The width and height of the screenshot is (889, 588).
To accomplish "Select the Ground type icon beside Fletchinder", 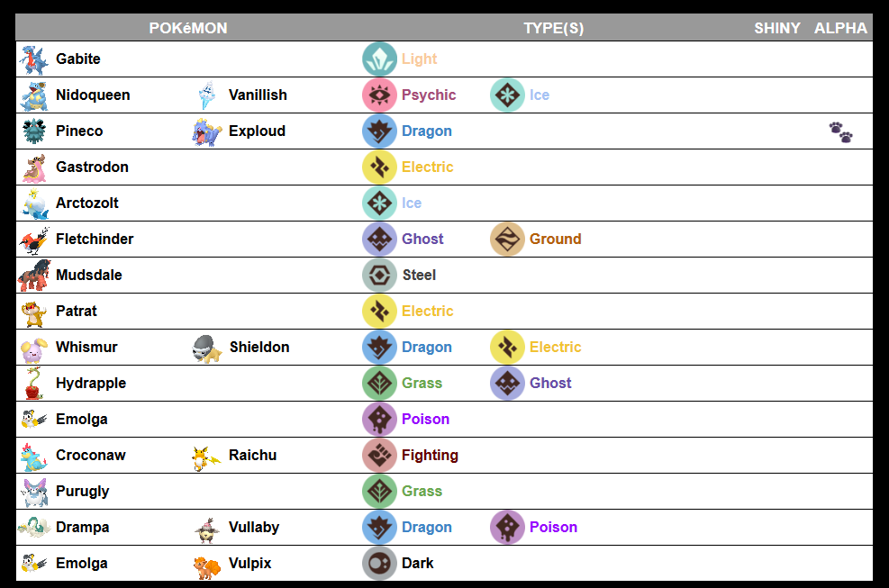I will [507, 240].
